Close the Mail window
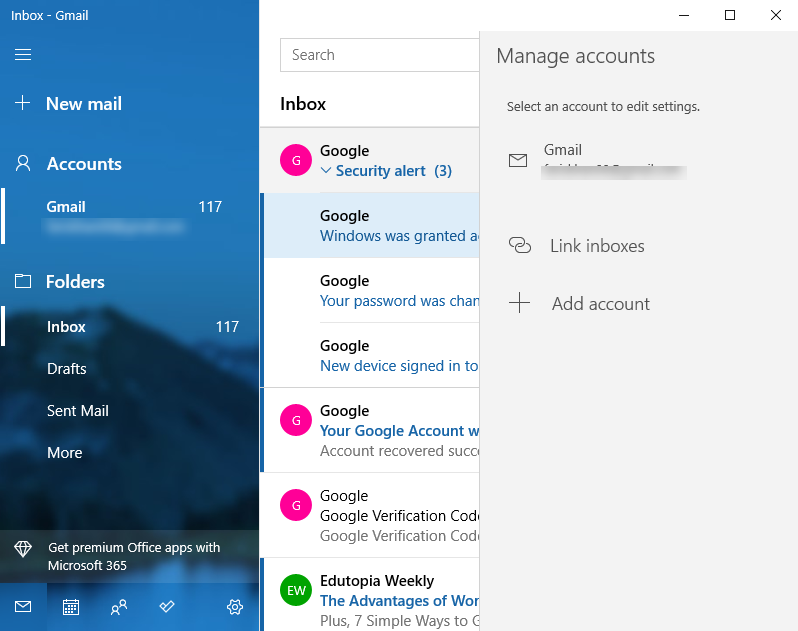Viewport: 798px width, 631px height. click(776, 15)
